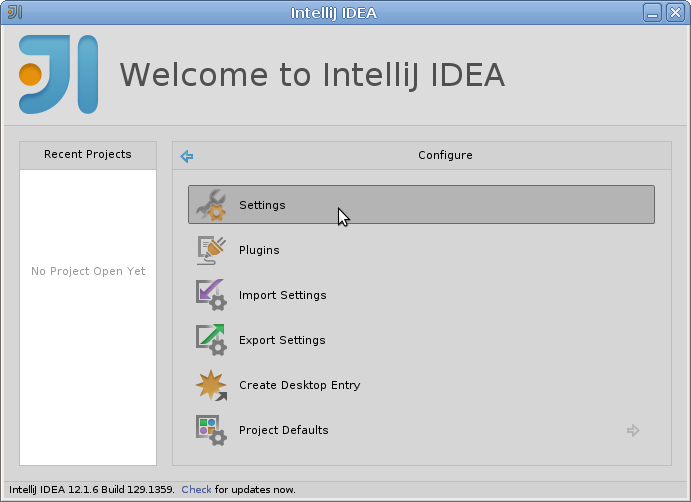Choose Export Settings
The width and height of the screenshot is (691, 502).
[x=421, y=340]
